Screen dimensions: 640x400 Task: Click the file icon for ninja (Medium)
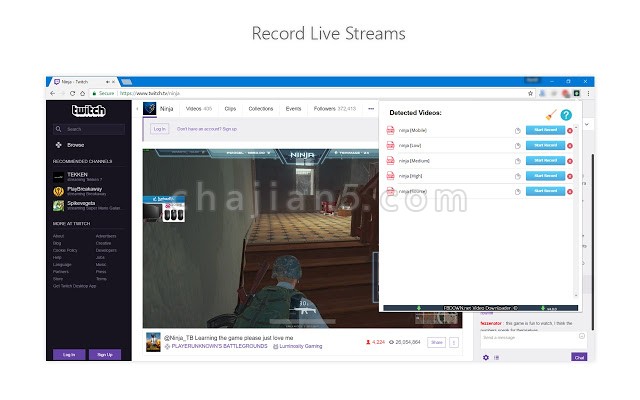pyautogui.click(x=391, y=160)
